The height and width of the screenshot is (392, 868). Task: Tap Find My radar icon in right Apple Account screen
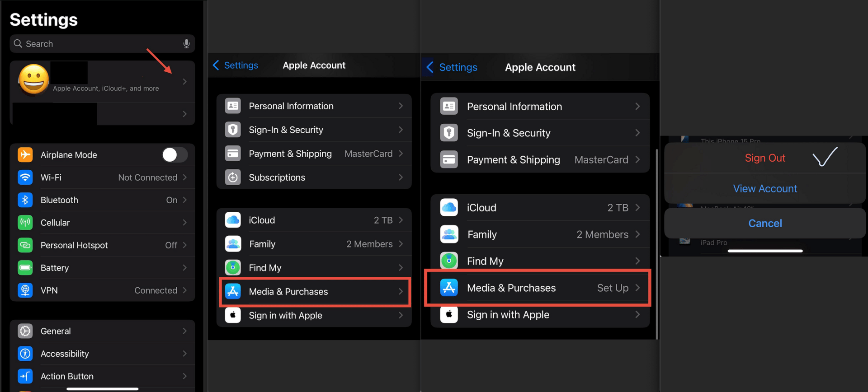(449, 261)
